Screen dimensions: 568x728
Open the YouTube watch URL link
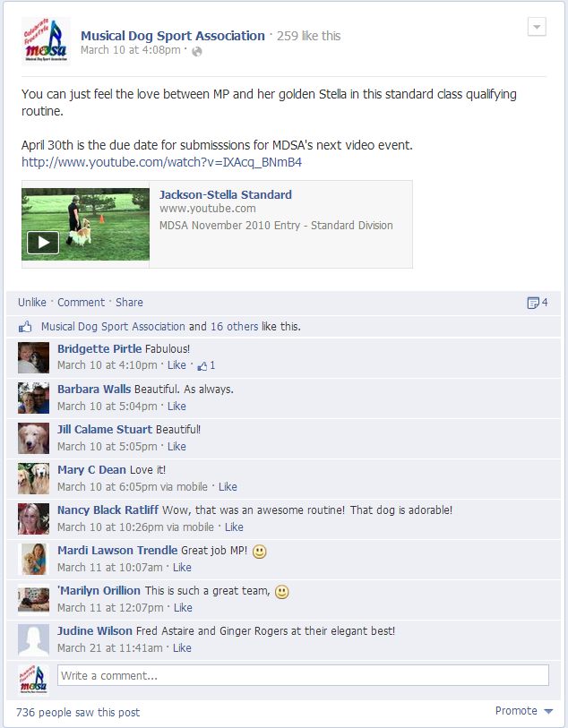click(161, 162)
